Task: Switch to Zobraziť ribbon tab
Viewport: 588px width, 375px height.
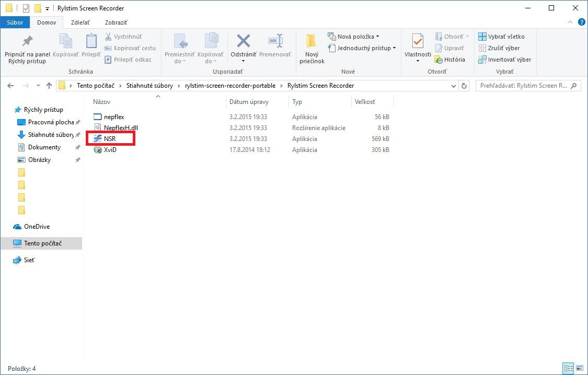Action: click(116, 22)
